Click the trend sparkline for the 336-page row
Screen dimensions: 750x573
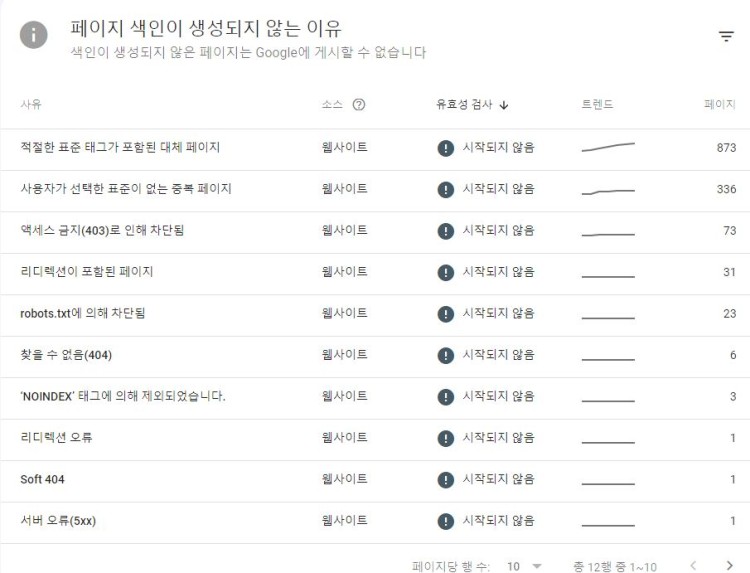608,190
